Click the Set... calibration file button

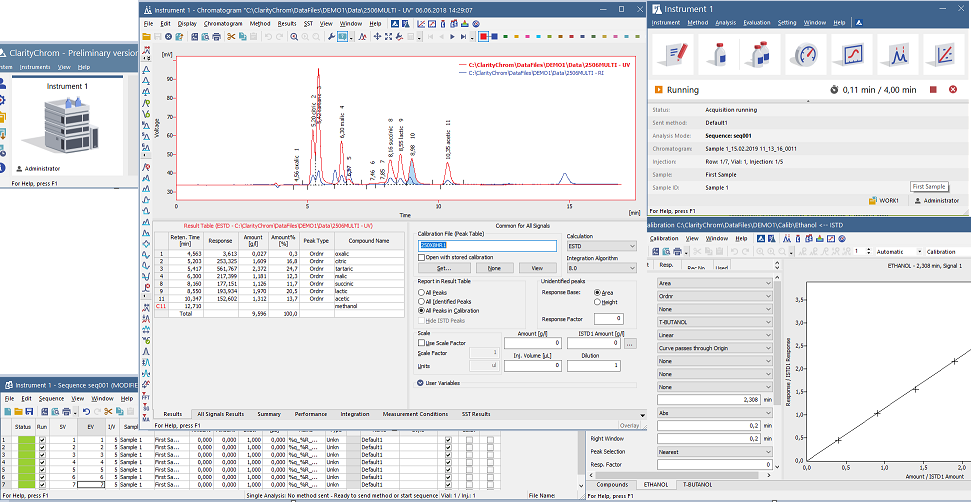point(443,268)
